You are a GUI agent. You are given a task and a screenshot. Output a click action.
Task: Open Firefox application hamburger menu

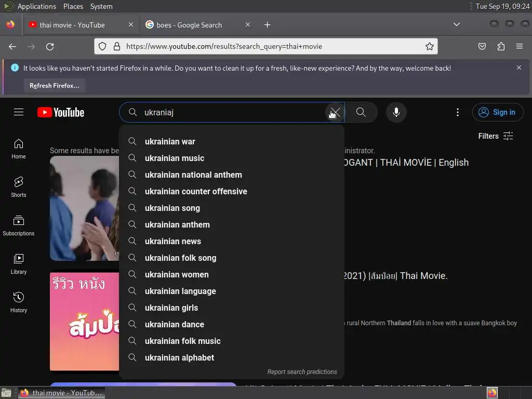point(520,46)
